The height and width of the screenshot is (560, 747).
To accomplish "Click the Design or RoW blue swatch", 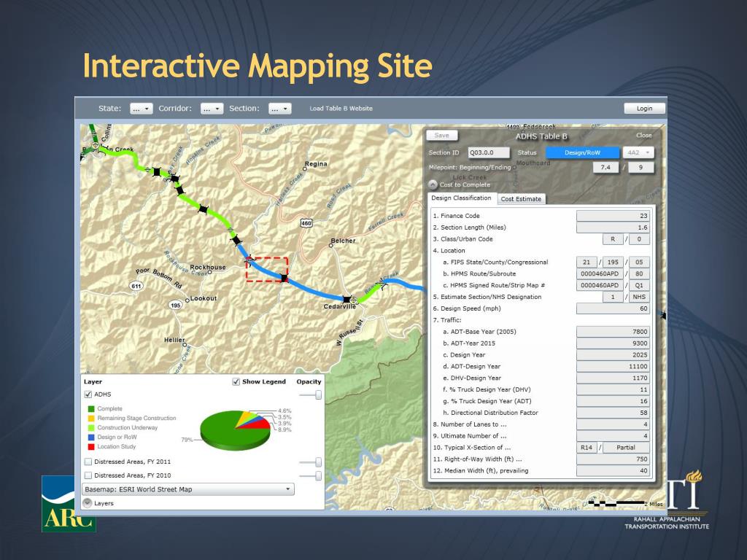I will click(91, 437).
